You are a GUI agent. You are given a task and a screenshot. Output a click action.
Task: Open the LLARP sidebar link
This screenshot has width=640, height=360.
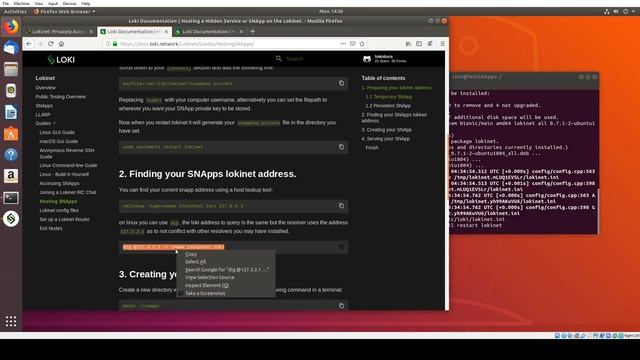click(43, 115)
